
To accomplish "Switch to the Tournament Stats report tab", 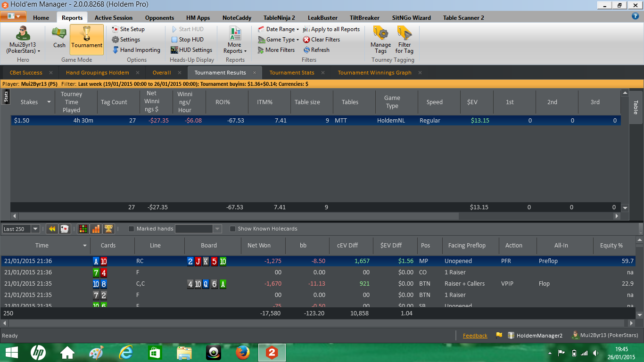I will click(x=292, y=73).
